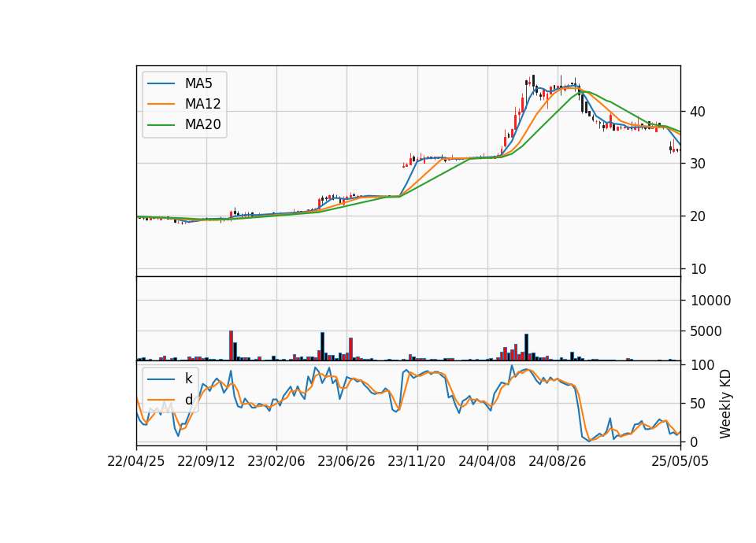Click the k legend label in KD panel
The width and height of the screenshot is (756, 543).
(188, 379)
